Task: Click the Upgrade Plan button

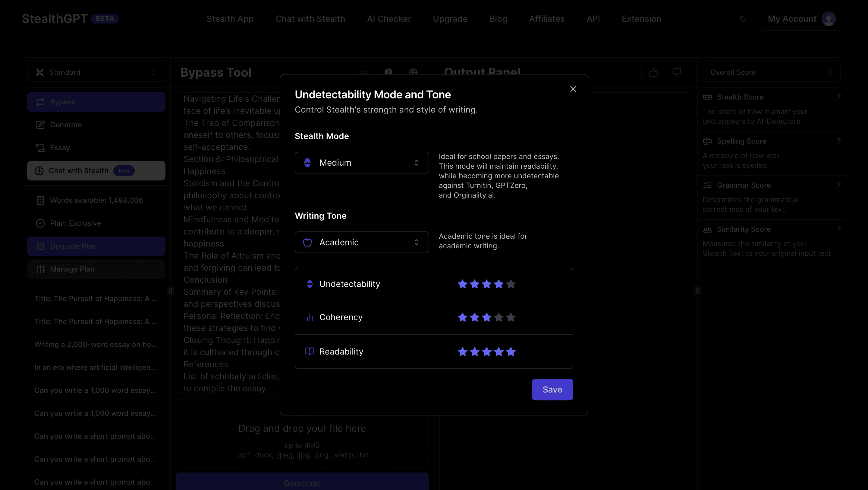Action: click(x=96, y=246)
